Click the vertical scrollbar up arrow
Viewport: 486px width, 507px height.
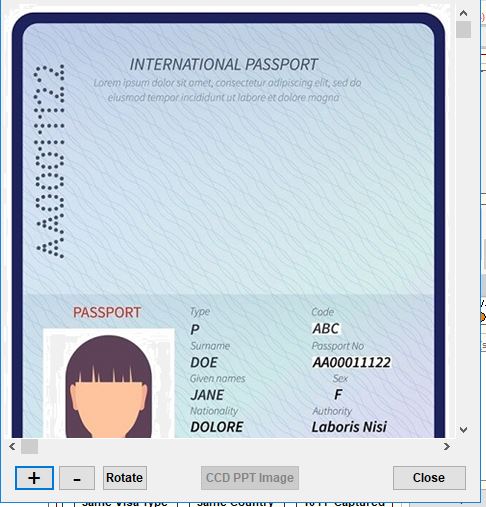coord(463,13)
